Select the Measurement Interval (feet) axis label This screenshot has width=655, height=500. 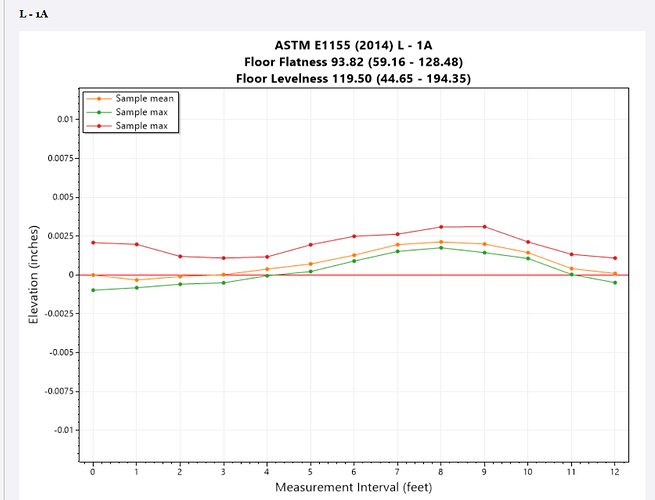click(x=354, y=487)
